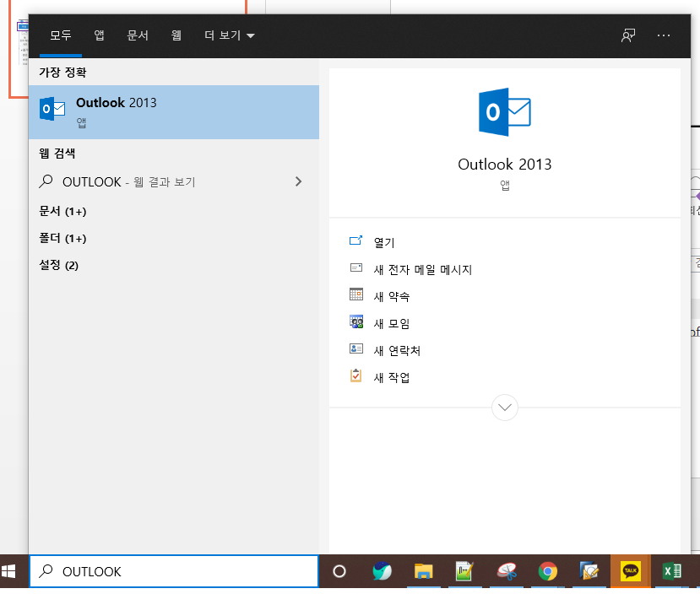The width and height of the screenshot is (700, 594).
Task: Click the 새 전자 메일 메시지 envelope icon
Action: click(x=355, y=267)
